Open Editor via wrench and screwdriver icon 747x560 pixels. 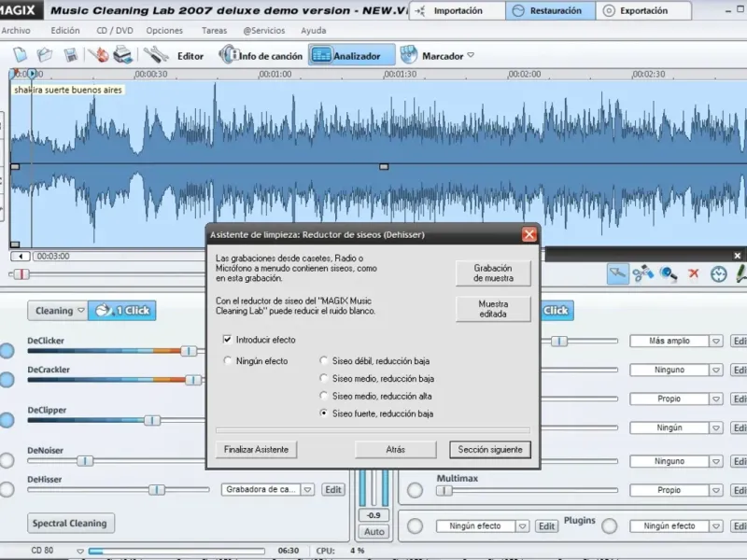coord(156,55)
